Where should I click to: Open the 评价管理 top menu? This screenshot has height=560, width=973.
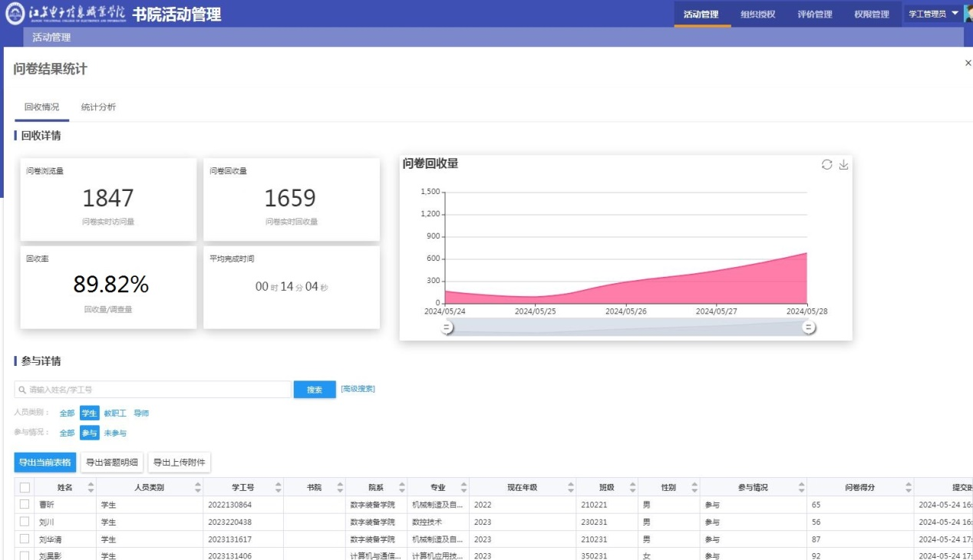[815, 14]
